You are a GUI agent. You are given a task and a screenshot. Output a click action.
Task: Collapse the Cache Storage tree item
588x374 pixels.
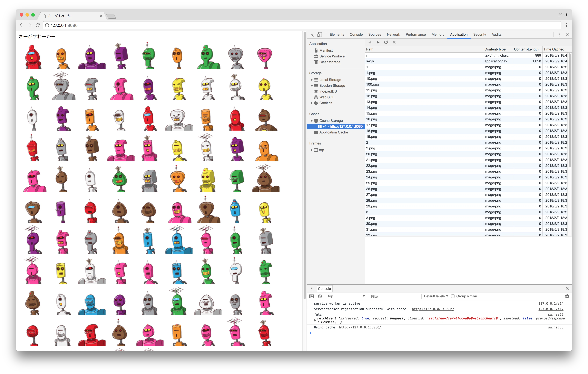pos(312,121)
